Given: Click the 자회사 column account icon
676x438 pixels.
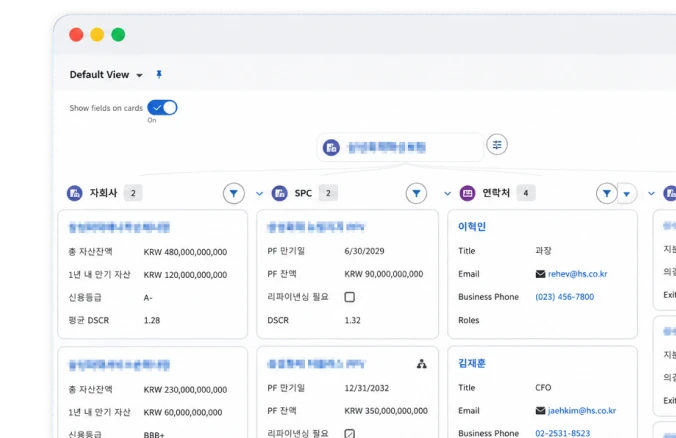Looking at the screenshot, I should (x=75, y=193).
